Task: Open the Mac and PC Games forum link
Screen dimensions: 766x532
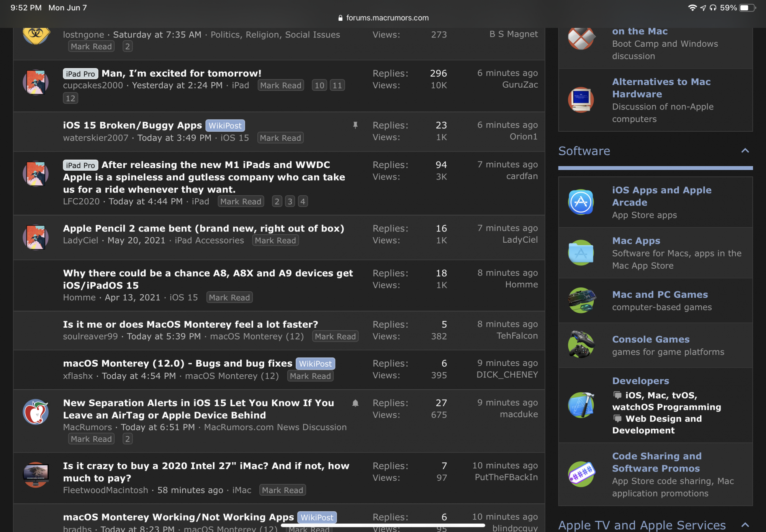Action: (660, 295)
